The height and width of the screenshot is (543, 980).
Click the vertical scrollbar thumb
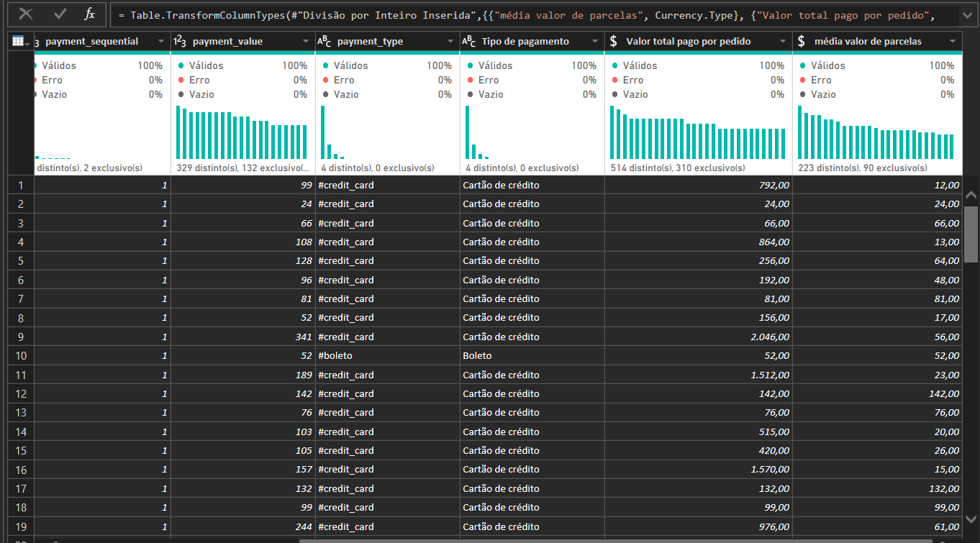pyautogui.click(x=971, y=234)
